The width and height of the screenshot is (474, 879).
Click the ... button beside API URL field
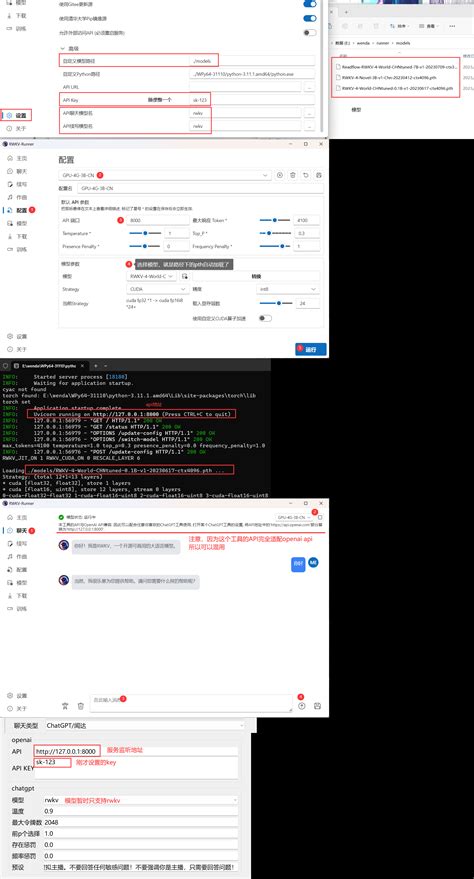pyautogui.click(x=309, y=87)
